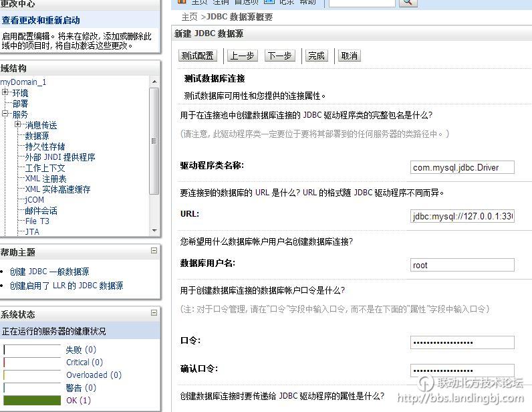532x412 pixels.
Task: Collapse the 系统状态 panel with its minus icon
Action: (x=154, y=312)
